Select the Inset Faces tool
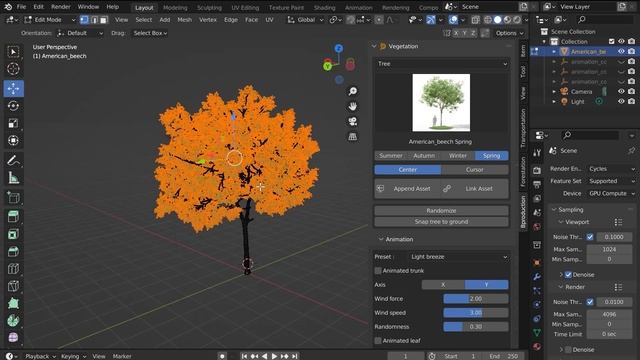640x360 pixels. click(13, 234)
